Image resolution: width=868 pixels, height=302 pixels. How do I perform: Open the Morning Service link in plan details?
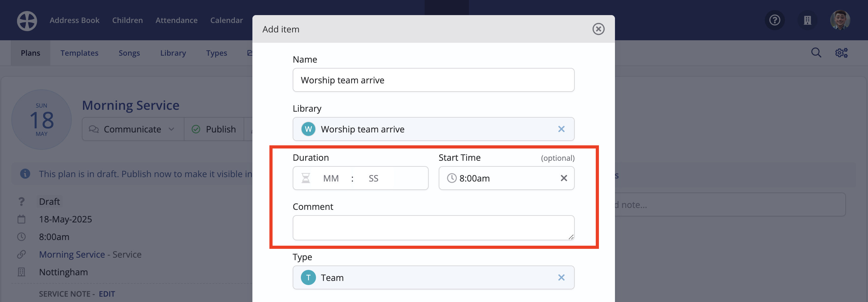tap(72, 254)
